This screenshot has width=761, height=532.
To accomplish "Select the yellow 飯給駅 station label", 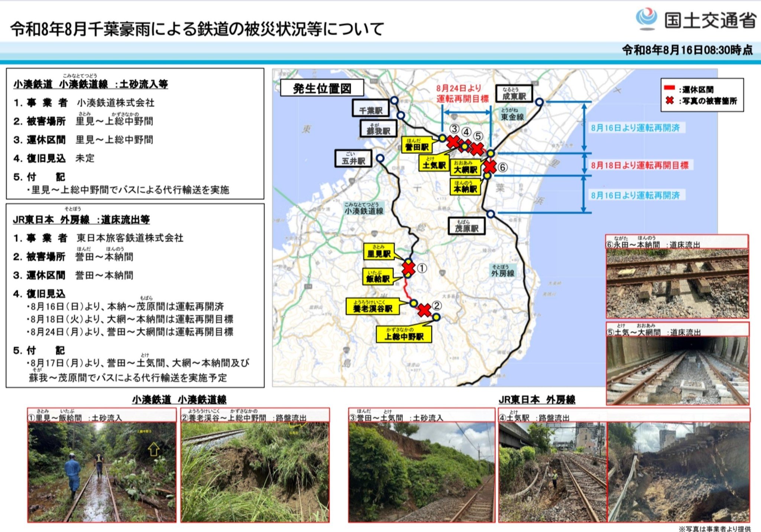I will [378, 277].
